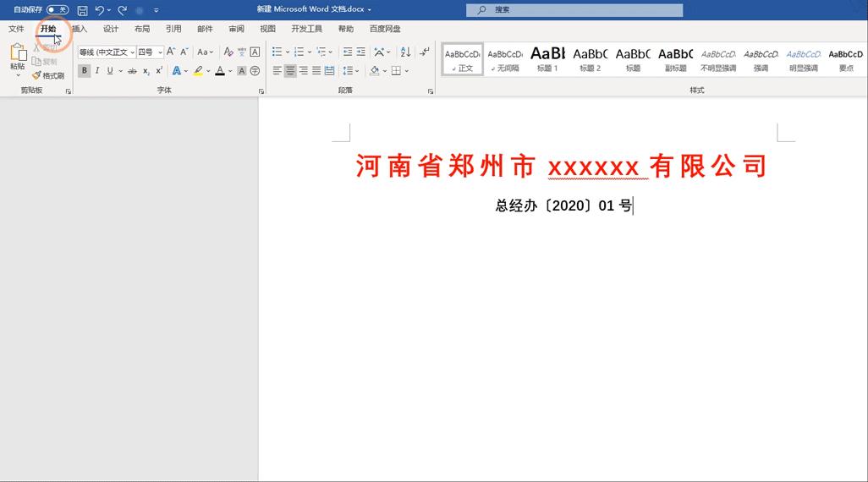This screenshot has width=868, height=482.
Task: Apply the 正文 (Normal) style
Action: click(x=463, y=60)
